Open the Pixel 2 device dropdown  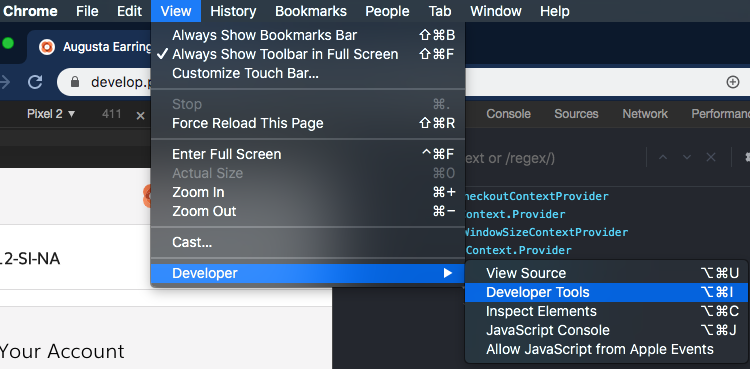pyautogui.click(x=51, y=114)
